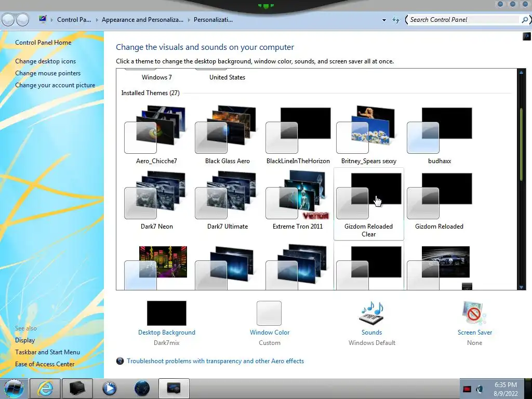Click the Sounds link

pyautogui.click(x=371, y=332)
